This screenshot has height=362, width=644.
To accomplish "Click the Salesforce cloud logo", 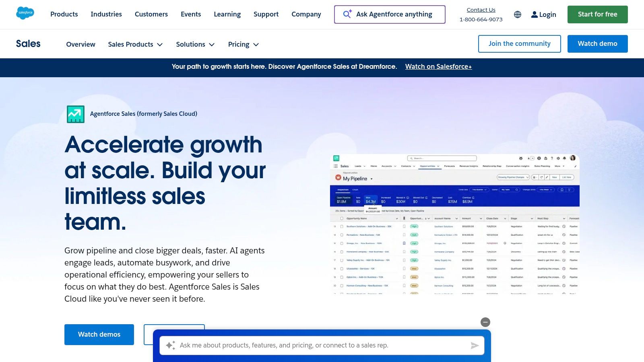I will tap(25, 12).
